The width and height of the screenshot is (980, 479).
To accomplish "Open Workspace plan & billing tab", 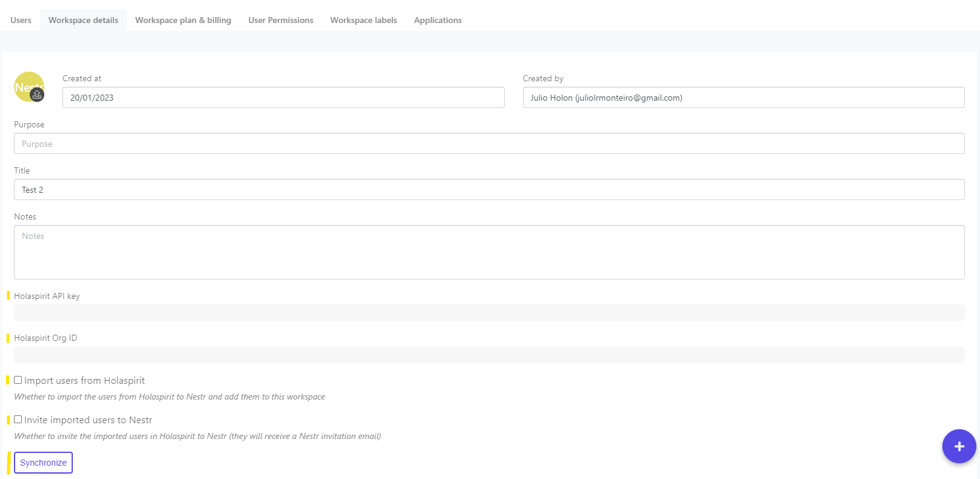I will [x=183, y=20].
